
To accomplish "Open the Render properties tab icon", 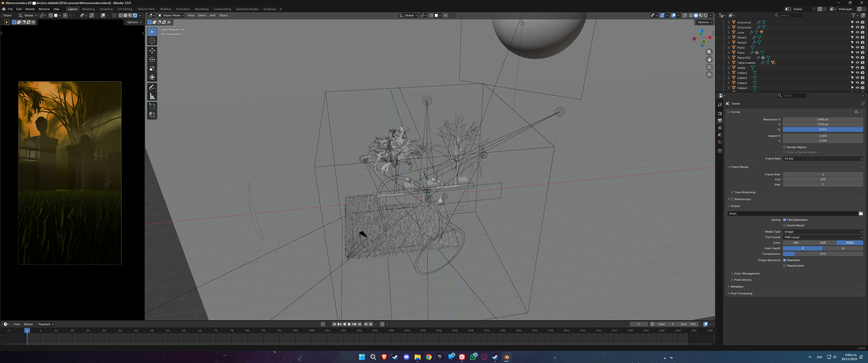I will pos(720,113).
